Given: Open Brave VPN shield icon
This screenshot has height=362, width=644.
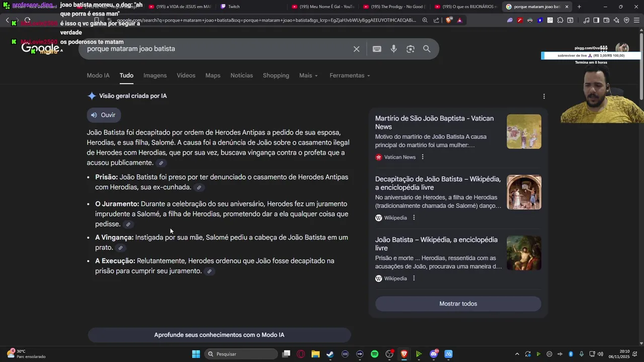Looking at the screenshot, I should (x=626, y=20).
